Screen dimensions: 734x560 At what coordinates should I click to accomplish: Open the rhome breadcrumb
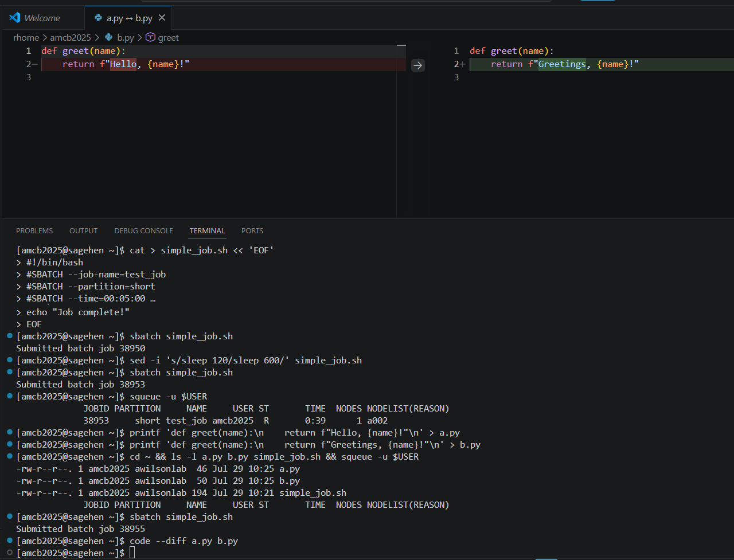(x=26, y=38)
